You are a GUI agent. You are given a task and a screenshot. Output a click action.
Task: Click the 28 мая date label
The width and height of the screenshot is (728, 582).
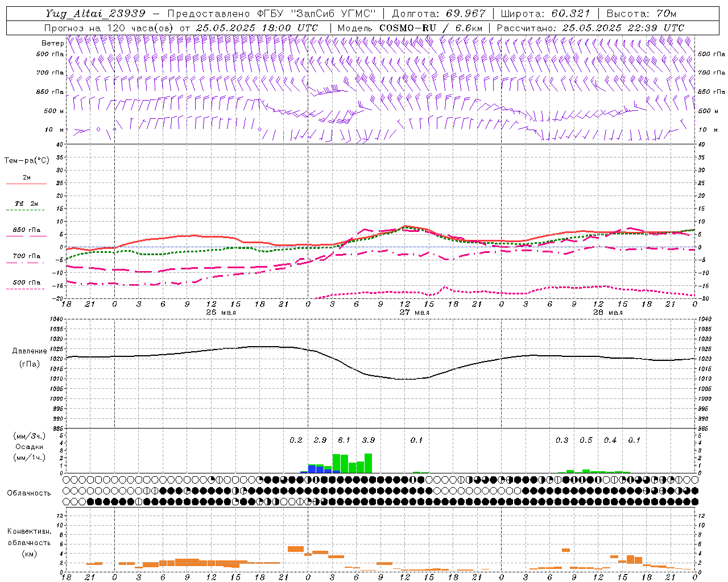(607, 313)
